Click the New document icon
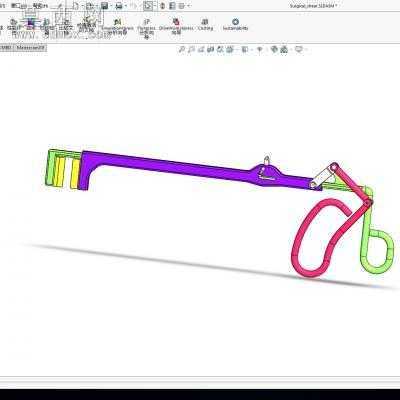 coord(76,6)
